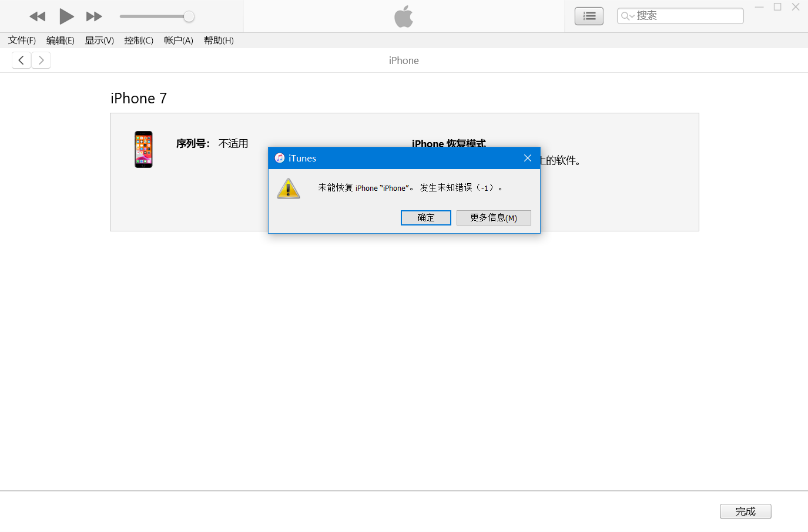Image resolution: width=808 pixels, height=532 pixels.
Task: Open the 显示(V) menu
Action: coord(99,41)
